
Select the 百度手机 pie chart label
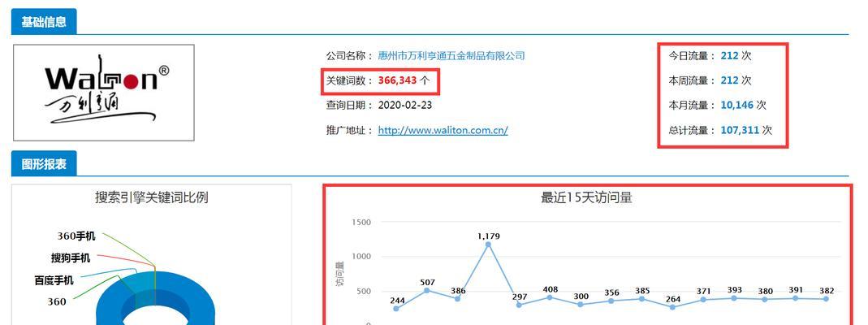click(54, 280)
